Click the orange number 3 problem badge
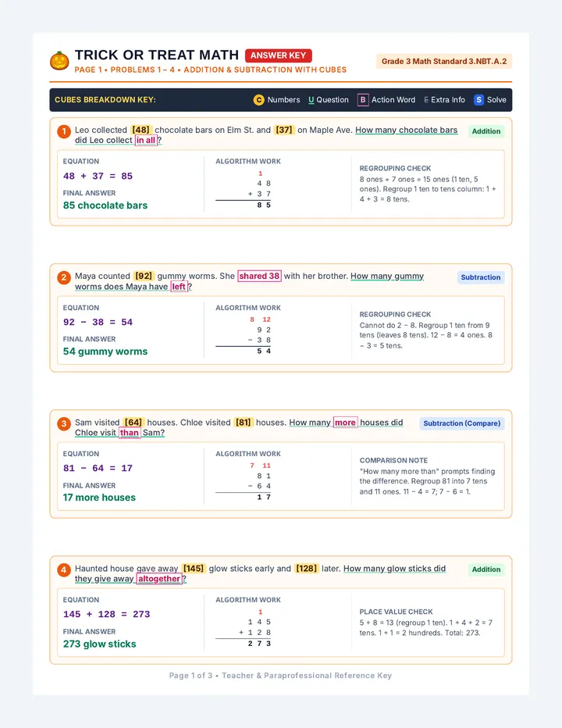Image resolution: width=562 pixels, height=728 pixels. pyautogui.click(x=64, y=424)
